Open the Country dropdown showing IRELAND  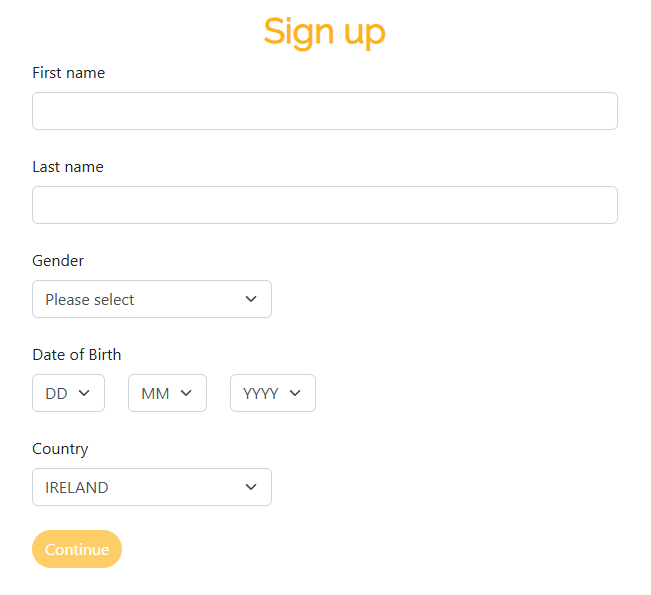(x=152, y=487)
